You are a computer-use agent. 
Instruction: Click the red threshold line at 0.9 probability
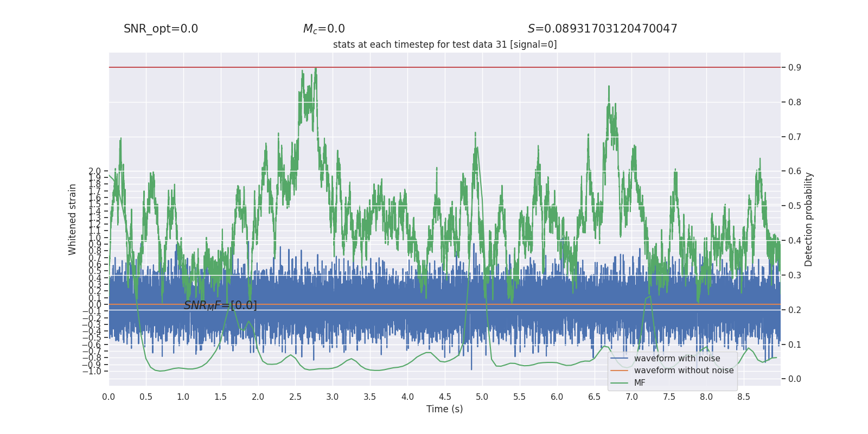click(445, 67)
